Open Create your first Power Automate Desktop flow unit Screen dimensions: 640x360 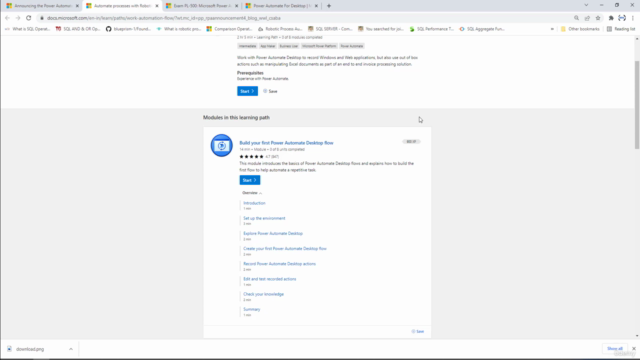coord(285,249)
